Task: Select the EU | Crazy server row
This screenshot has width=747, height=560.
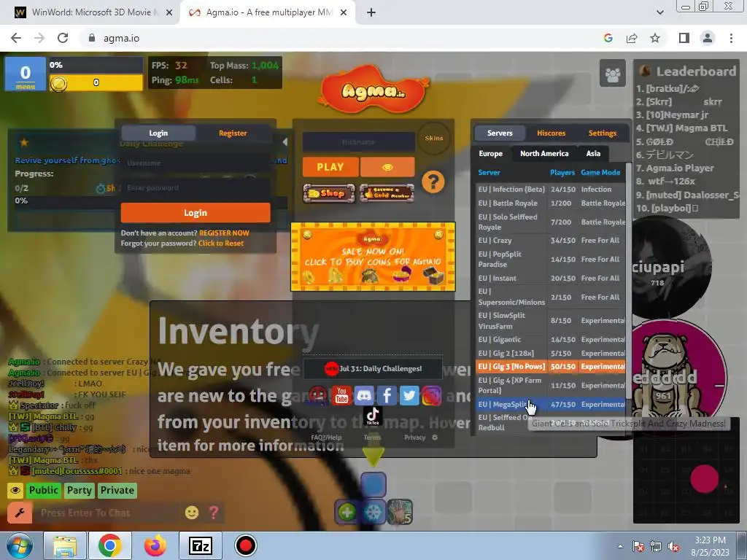Action: pos(551,241)
